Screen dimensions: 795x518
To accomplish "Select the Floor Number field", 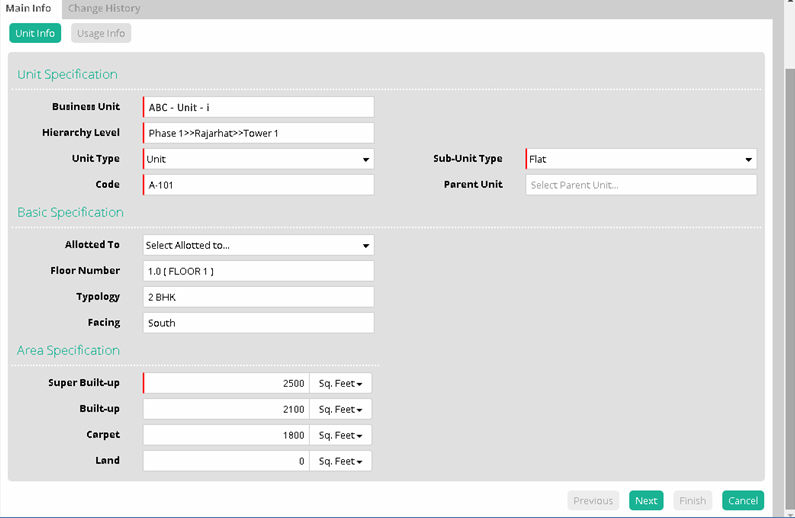I will 258,271.
